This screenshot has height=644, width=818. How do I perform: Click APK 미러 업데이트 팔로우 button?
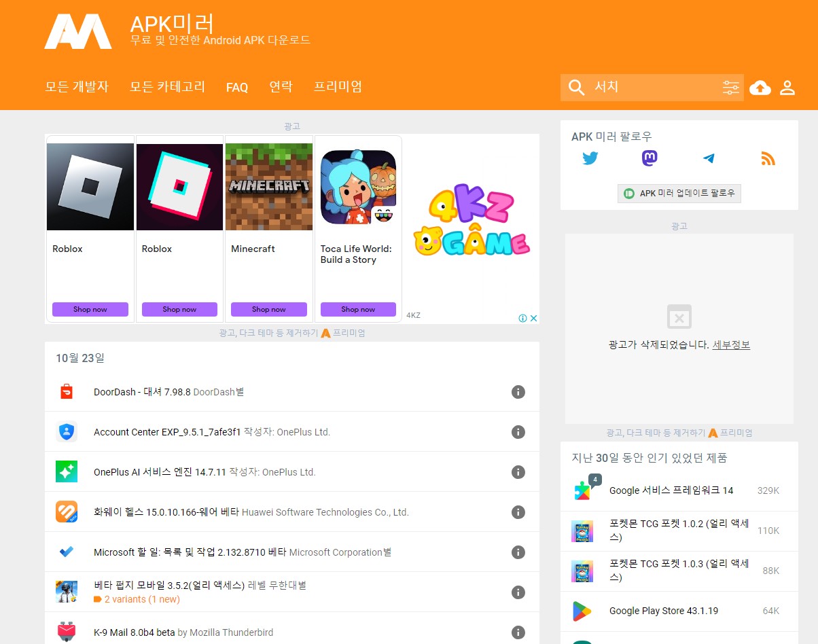(679, 194)
